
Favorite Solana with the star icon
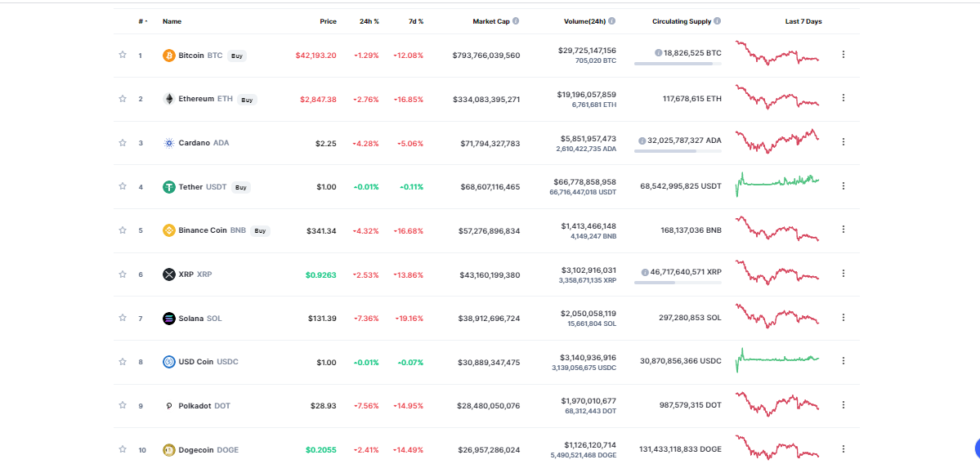pos(123,318)
